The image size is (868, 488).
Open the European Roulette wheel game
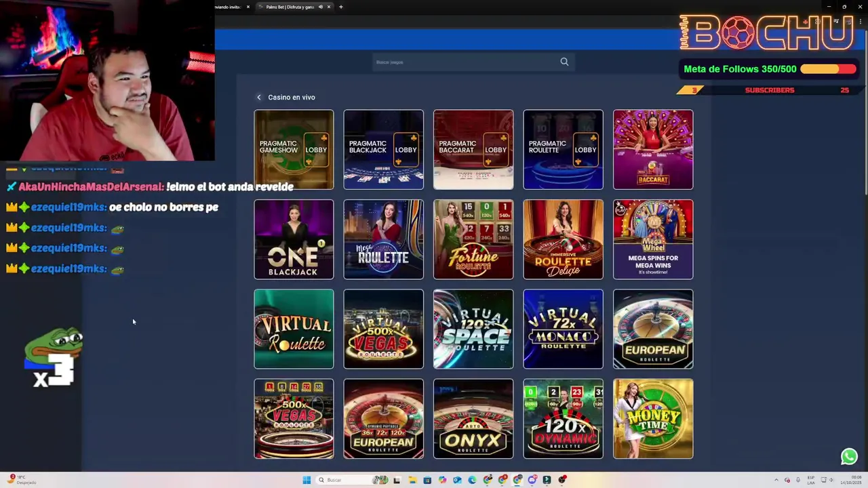tap(653, 329)
